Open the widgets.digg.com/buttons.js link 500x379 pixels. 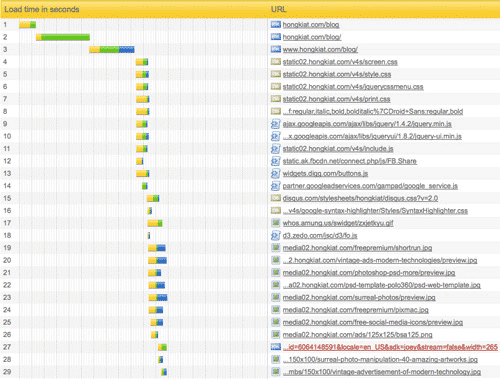point(325,173)
